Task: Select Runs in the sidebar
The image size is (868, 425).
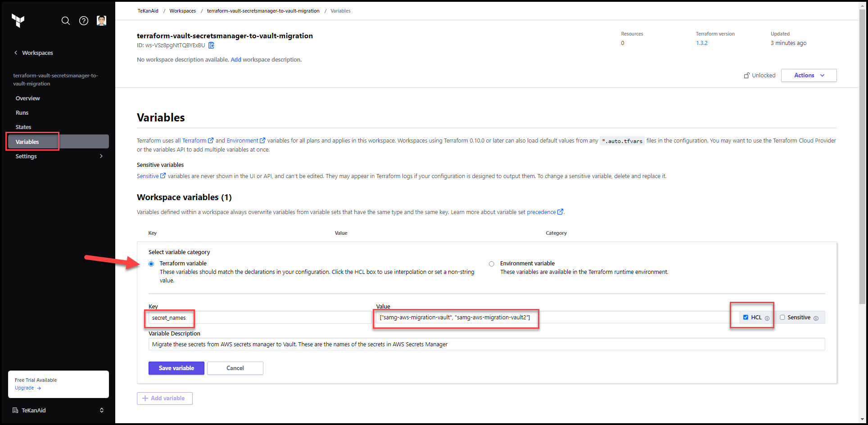Action: coord(22,112)
